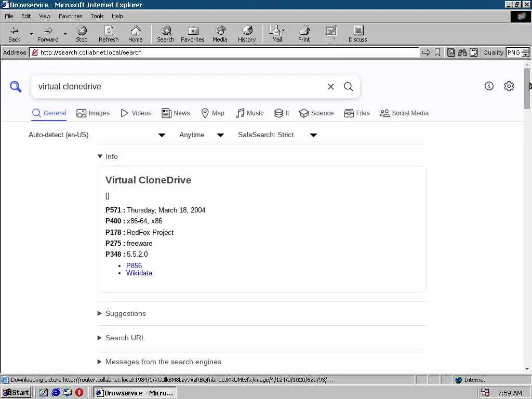Open the SafeSearch: Strict dropdown
Viewport: 532px width, 399px height.
[x=277, y=135]
